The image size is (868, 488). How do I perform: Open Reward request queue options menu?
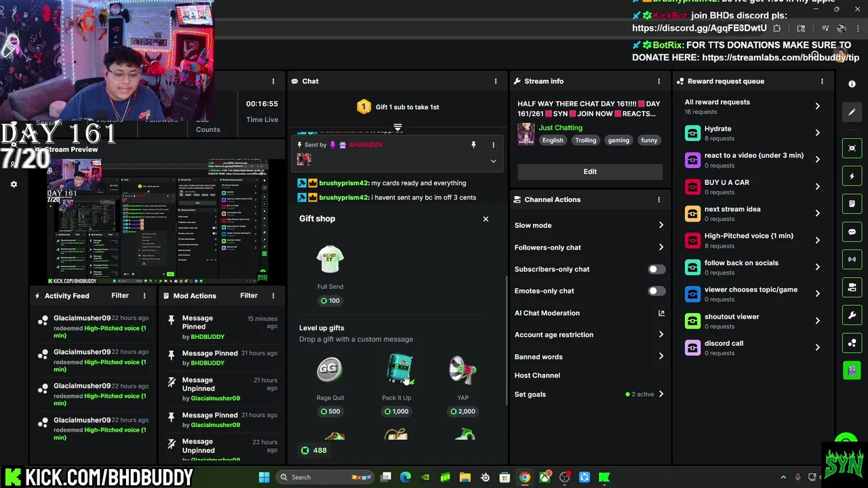coord(822,81)
